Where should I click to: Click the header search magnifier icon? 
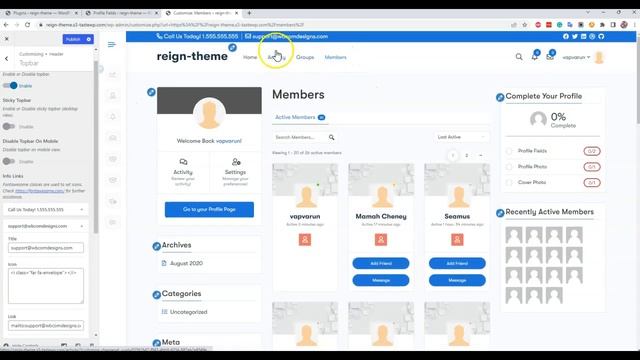pyautogui.click(x=519, y=57)
